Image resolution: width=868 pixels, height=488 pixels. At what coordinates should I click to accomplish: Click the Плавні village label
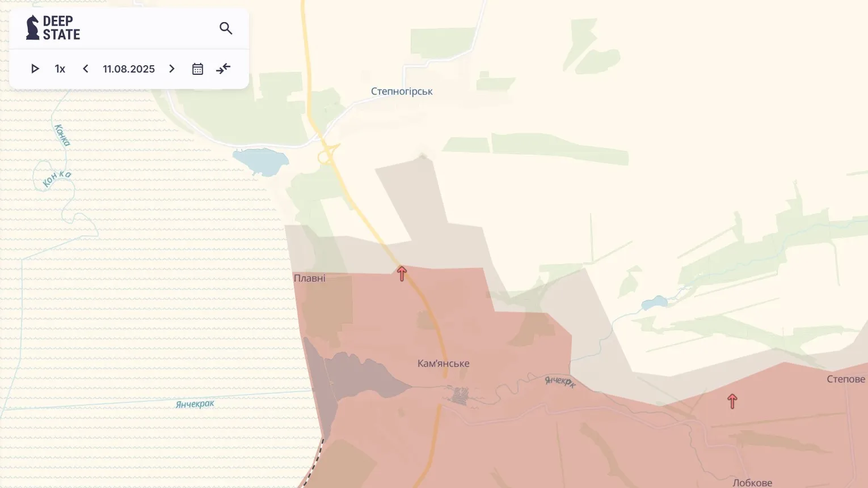(310, 278)
